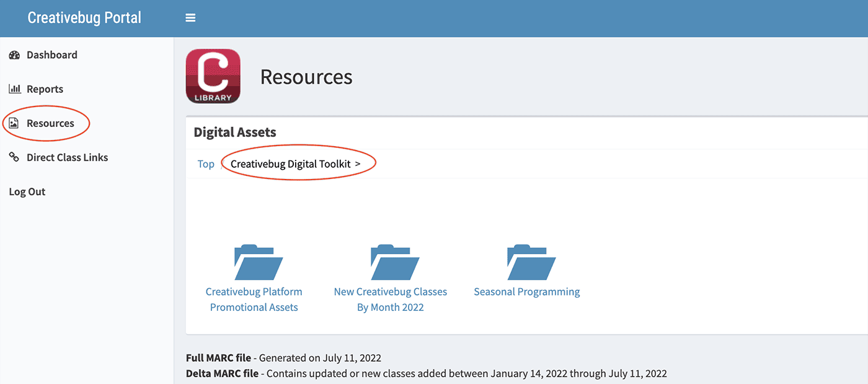This screenshot has height=384, width=868.
Task: Select Resources in the sidebar
Action: (x=50, y=123)
